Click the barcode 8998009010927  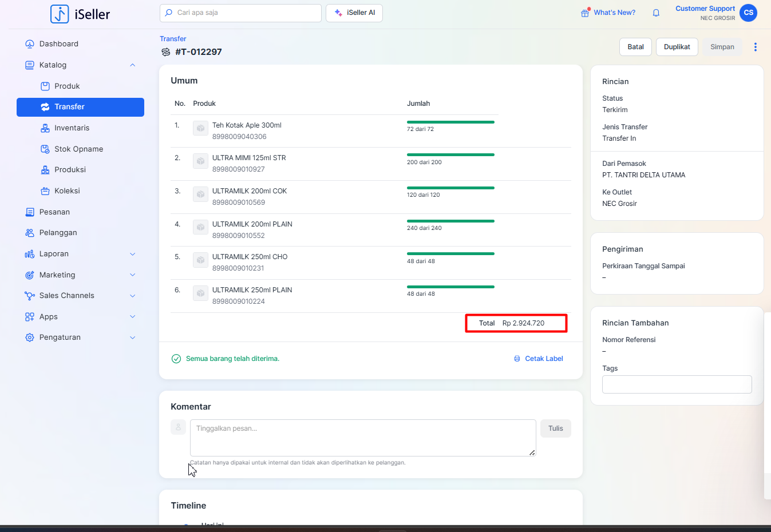coord(239,169)
